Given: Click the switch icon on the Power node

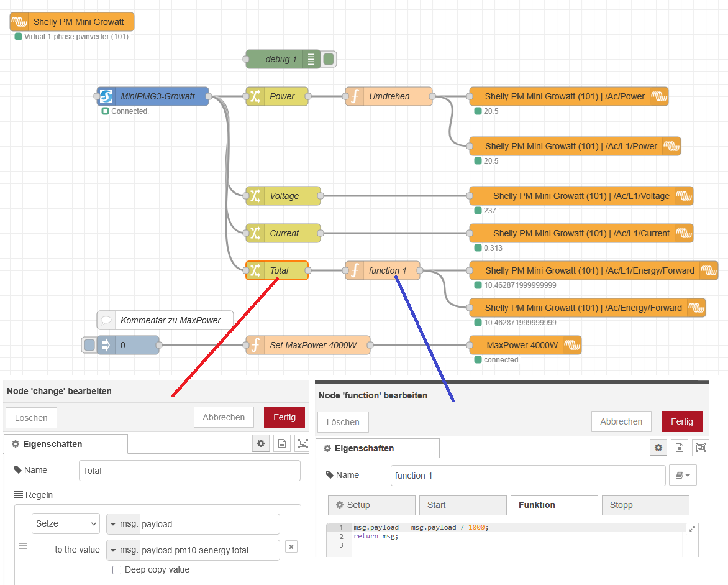Looking at the screenshot, I should (x=255, y=96).
